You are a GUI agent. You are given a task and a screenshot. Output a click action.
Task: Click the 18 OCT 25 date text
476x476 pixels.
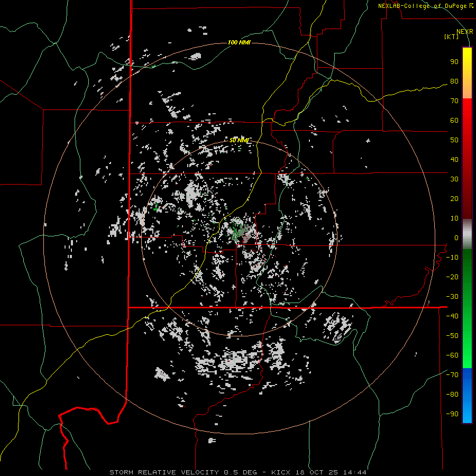click(x=317, y=472)
